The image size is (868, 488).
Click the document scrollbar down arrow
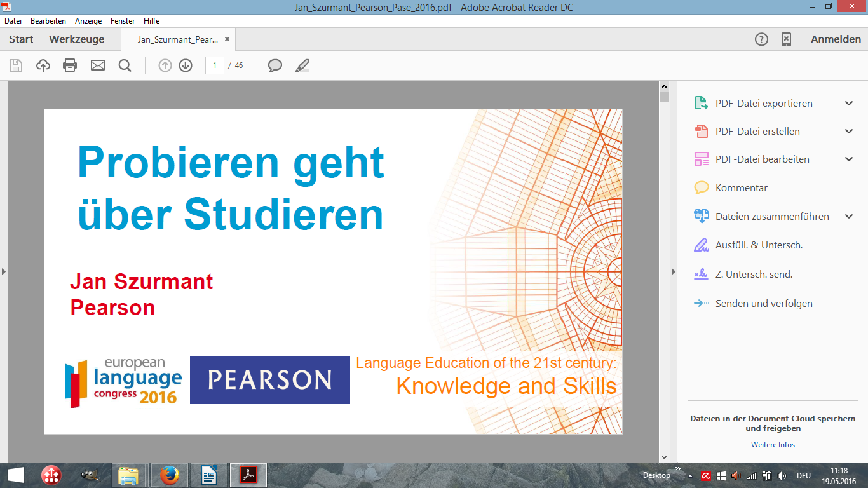pos(665,457)
